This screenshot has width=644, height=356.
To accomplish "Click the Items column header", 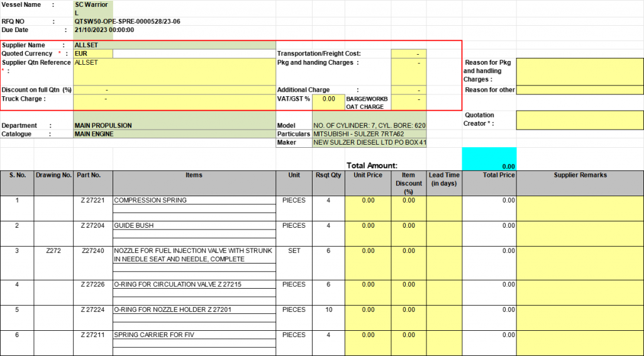I will (194, 183).
